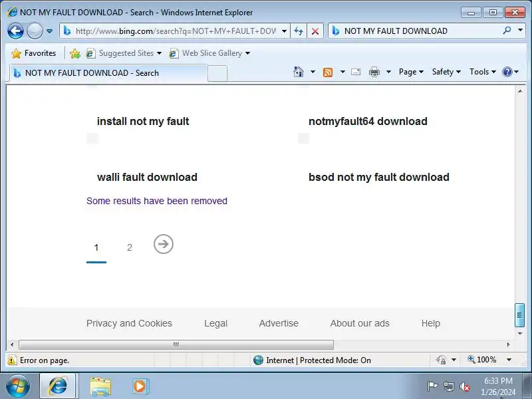Expand the Feeds dropdown arrow

click(x=342, y=72)
